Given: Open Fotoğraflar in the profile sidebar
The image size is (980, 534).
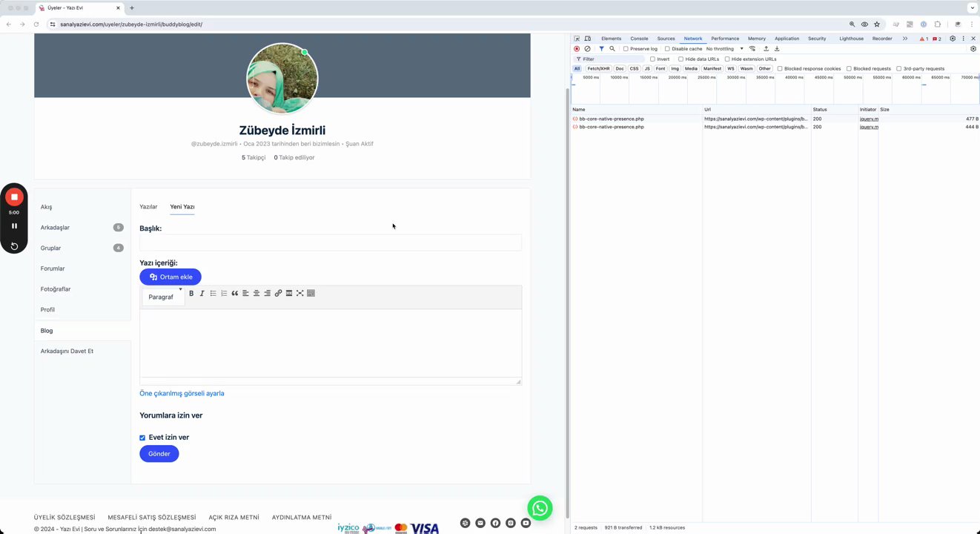Looking at the screenshot, I should coord(56,289).
